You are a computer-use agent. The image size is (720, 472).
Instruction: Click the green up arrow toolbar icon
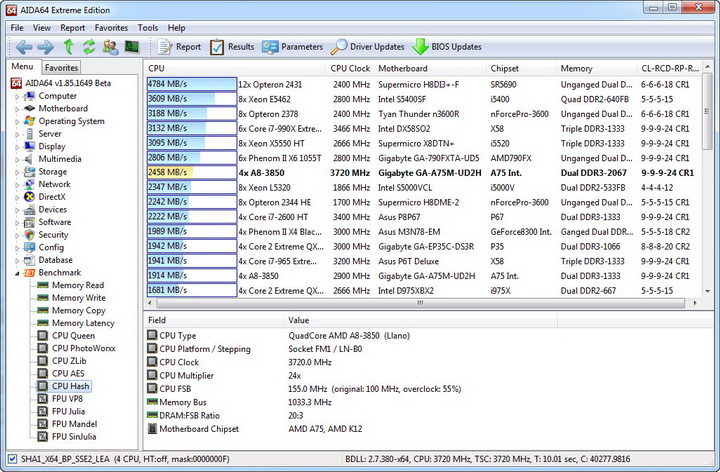click(68, 47)
